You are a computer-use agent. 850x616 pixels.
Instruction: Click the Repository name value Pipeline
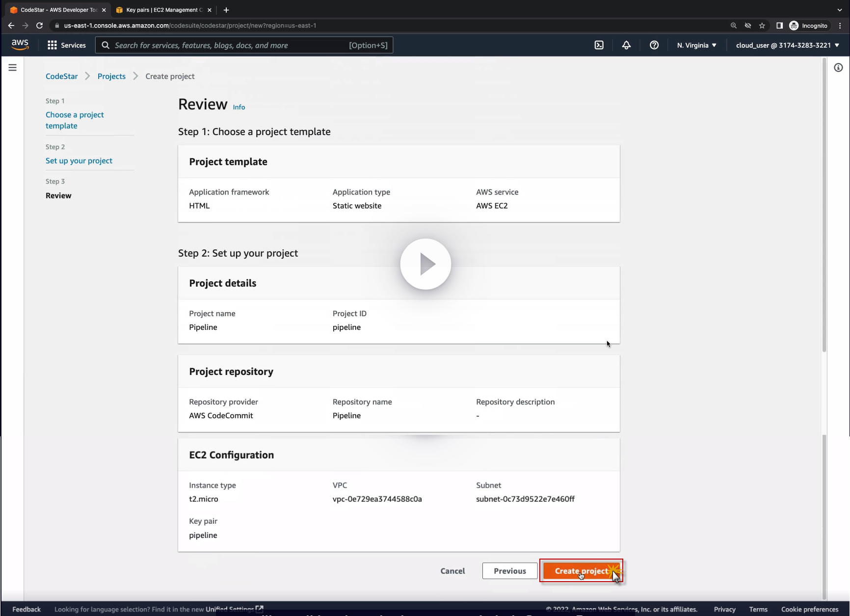click(x=346, y=415)
